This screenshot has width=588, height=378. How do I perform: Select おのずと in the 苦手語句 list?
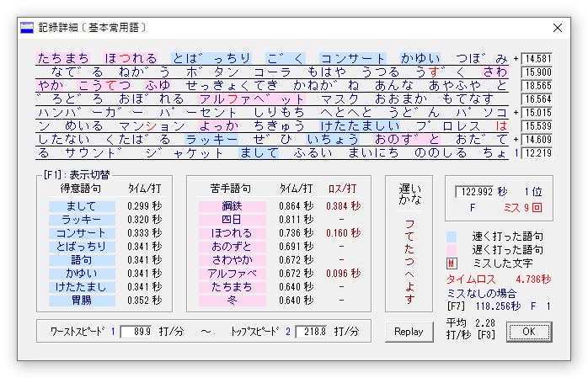point(233,247)
